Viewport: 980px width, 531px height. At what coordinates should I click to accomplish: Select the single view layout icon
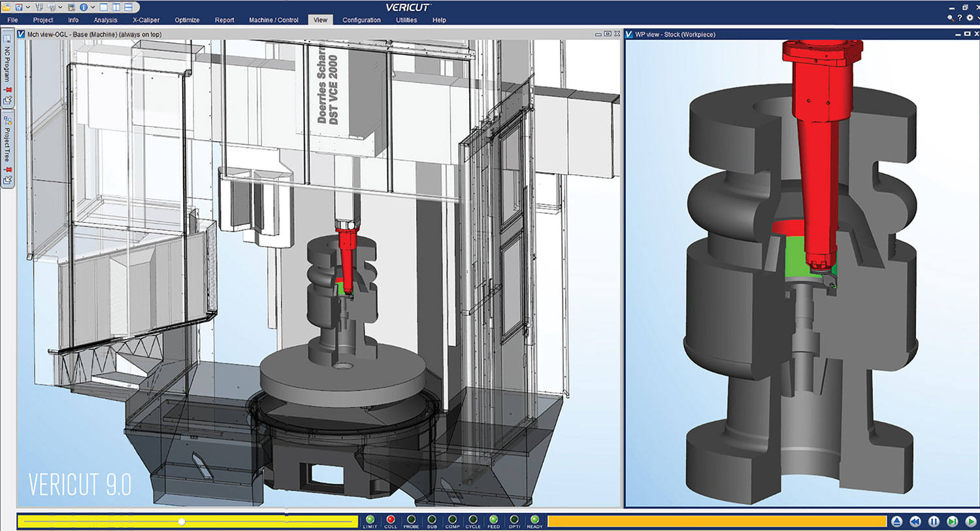click(103, 7)
